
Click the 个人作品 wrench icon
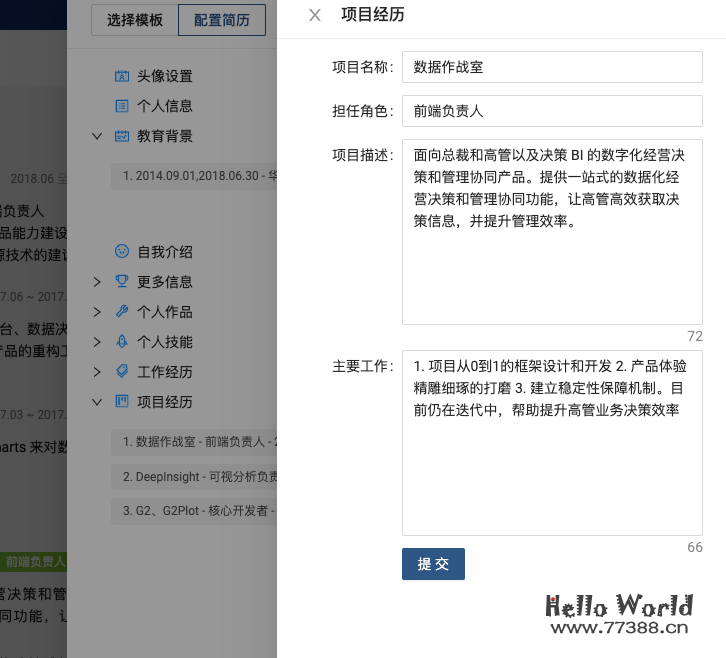click(x=122, y=312)
